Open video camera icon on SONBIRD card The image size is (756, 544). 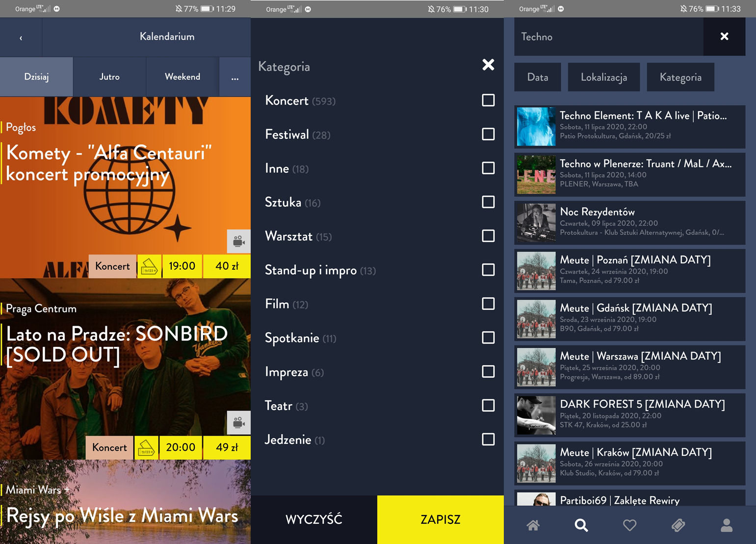[x=239, y=423]
